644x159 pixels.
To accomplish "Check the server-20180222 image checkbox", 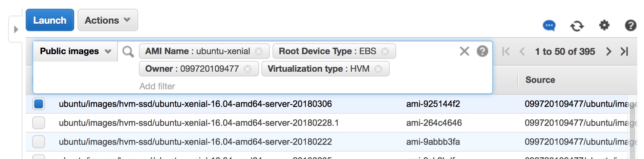I will 39,142.
